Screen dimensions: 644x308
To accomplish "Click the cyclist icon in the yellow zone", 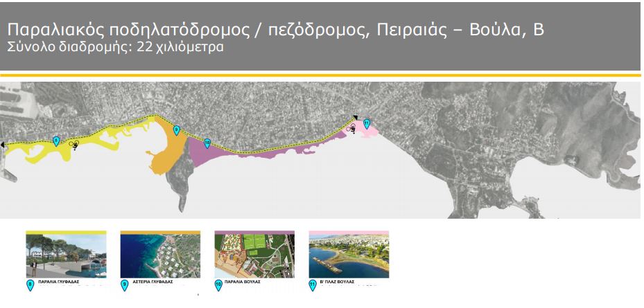I will (73, 145).
